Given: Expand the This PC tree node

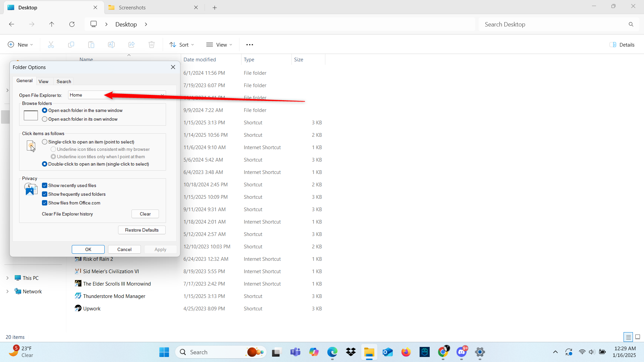Looking at the screenshot, I should pos(7,278).
